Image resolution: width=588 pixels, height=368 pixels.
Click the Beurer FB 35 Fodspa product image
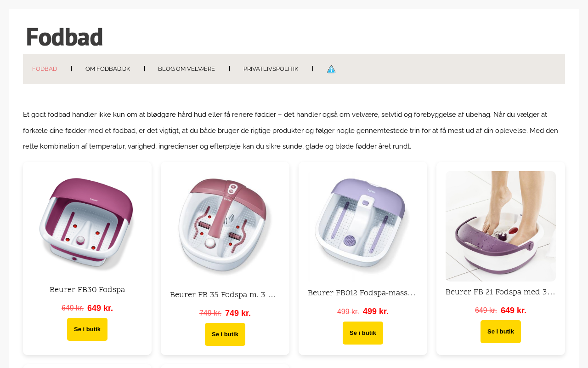[225, 226]
